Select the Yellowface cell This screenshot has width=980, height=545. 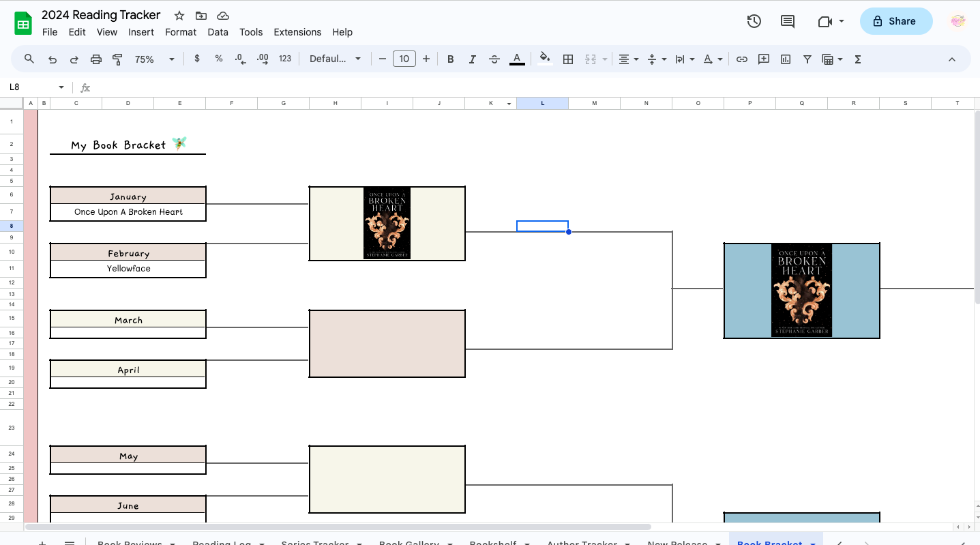click(128, 269)
